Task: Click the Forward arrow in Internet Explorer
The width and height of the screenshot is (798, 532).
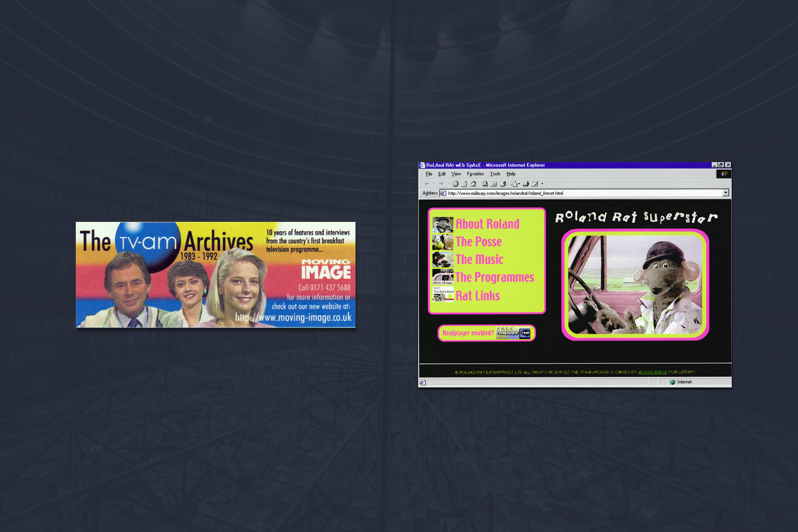Action: coord(441,184)
